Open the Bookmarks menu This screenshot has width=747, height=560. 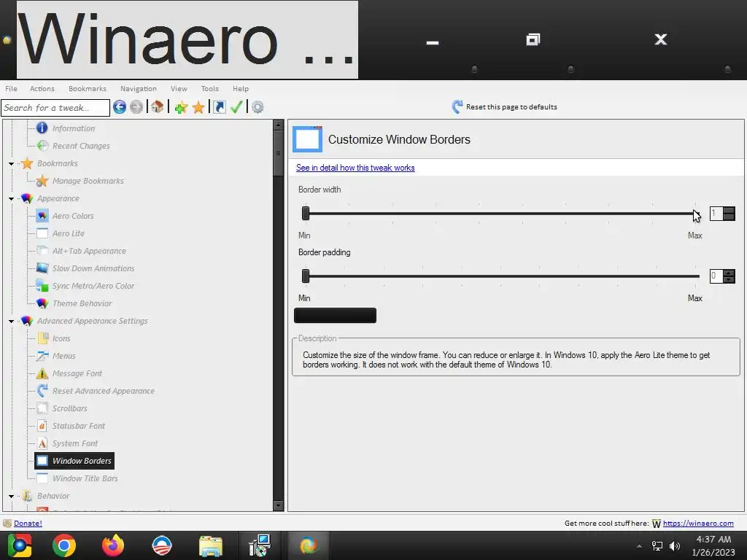[x=88, y=88]
